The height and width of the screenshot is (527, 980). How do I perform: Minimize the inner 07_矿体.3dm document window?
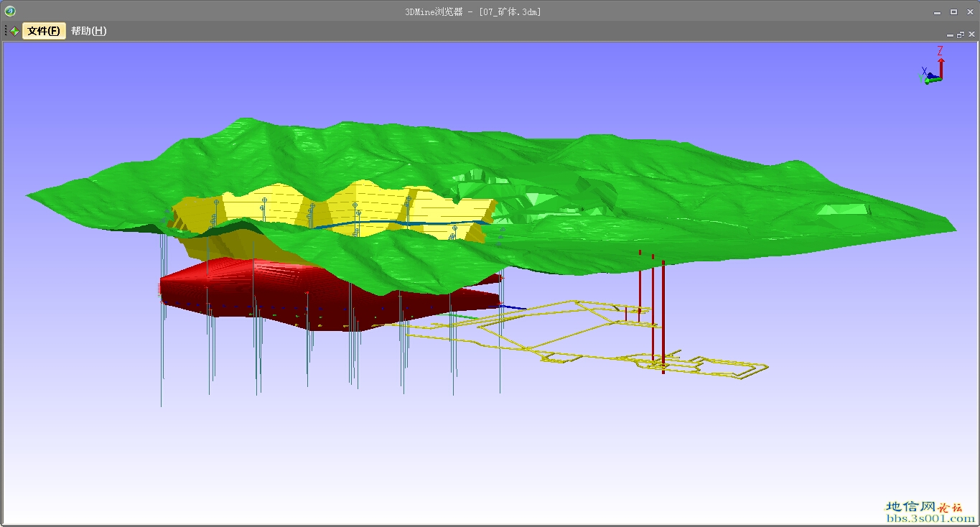coord(949,34)
